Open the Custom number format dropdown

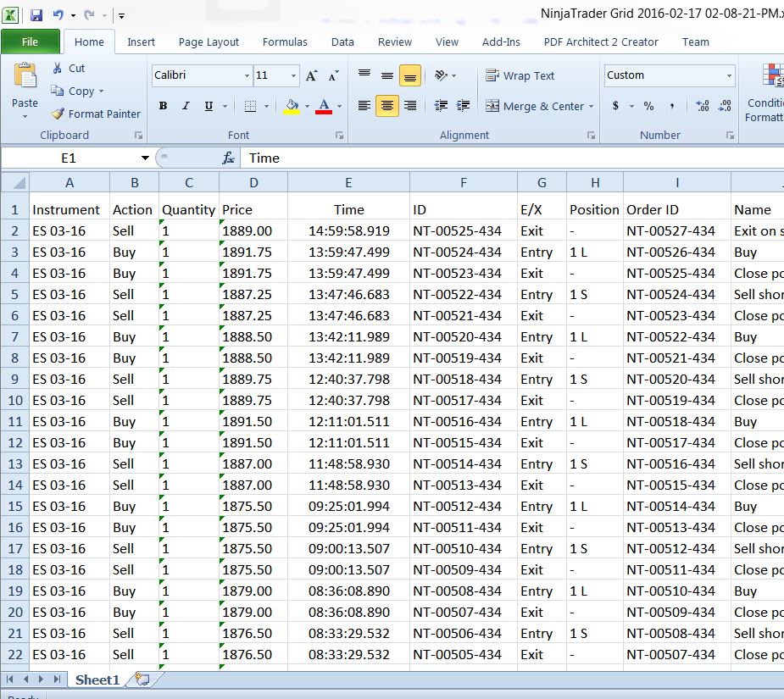730,75
